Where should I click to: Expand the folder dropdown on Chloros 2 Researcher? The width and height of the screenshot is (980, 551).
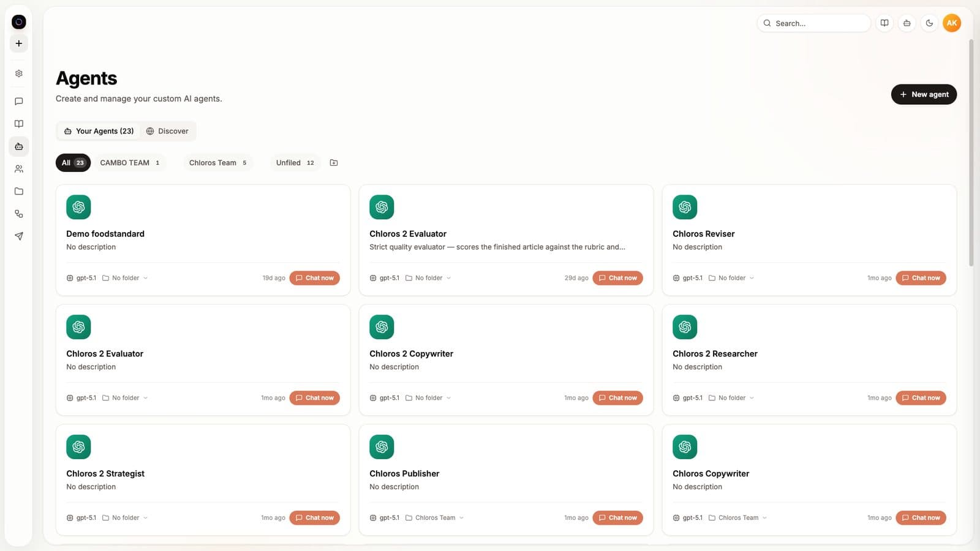pos(732,398)
